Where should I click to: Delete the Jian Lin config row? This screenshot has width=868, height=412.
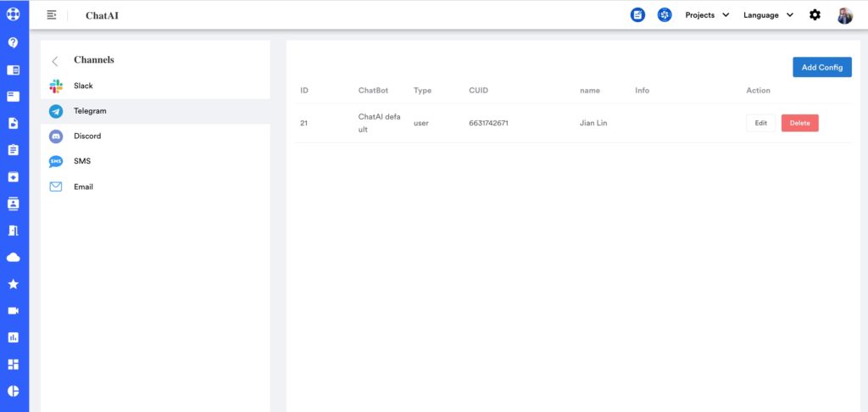click(799, 123)
